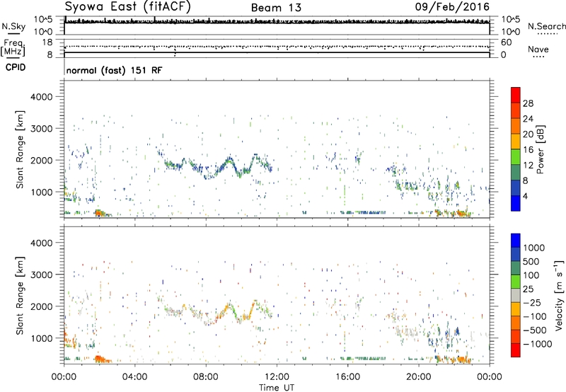The image size is (566, 392).
Task: Click the left "10^5" noise axis label
Action: 43,19
